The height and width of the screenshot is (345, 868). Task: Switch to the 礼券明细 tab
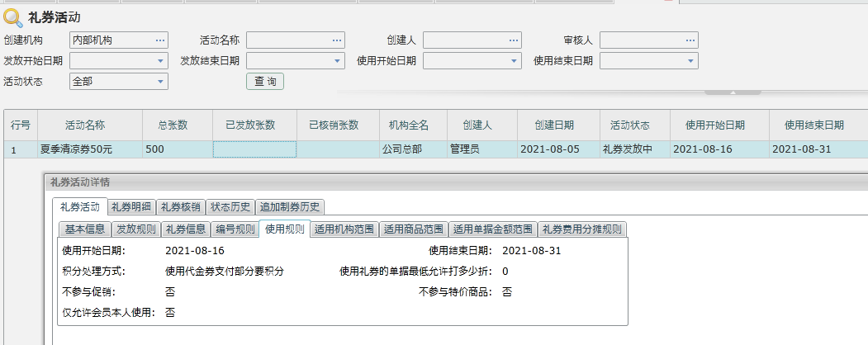pyautogui.click(x=131, y=207)
